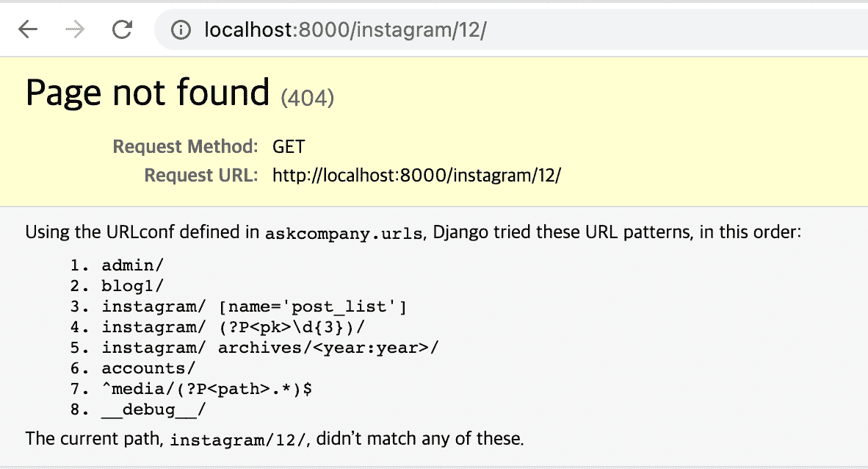This screenshot has width=868, height=469.
Task: Click the 'Request Method:' label
Action: 185,146
